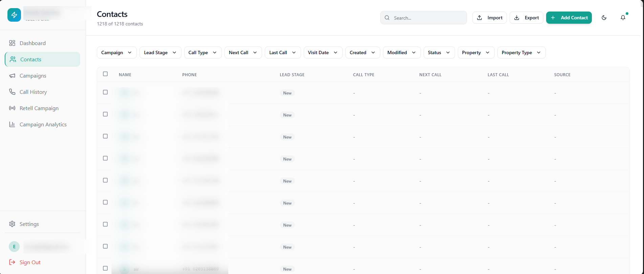This screenshot has height=274, width=644.
Task: Check the fifth contact row checkbox
Action: [105, 180]
